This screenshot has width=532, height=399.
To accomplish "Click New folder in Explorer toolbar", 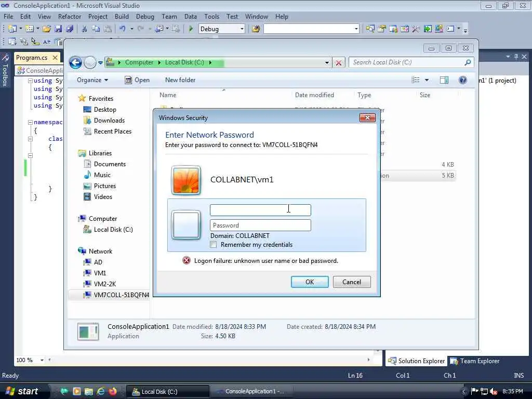I will coord(180,80).
